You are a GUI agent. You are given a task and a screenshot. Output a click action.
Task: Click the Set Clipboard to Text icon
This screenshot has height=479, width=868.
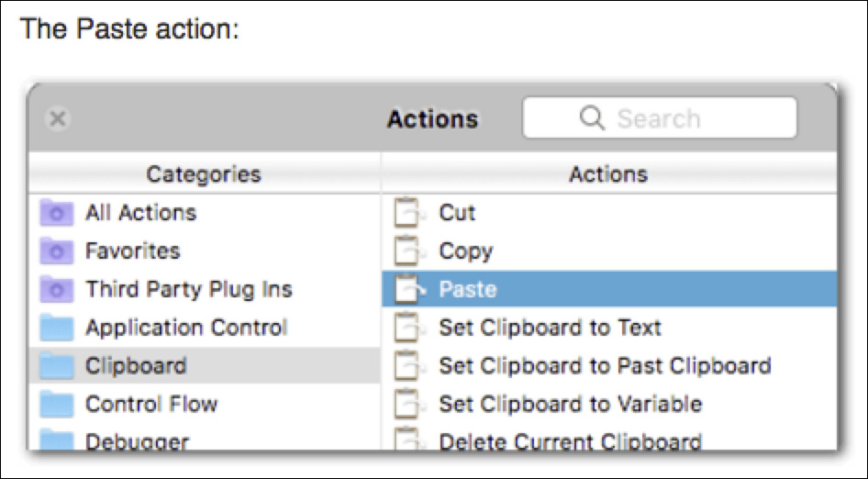click(408, 328)
